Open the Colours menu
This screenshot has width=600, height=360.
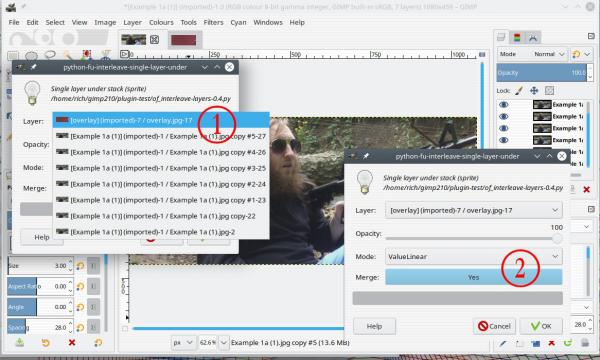tap(161, 22)
